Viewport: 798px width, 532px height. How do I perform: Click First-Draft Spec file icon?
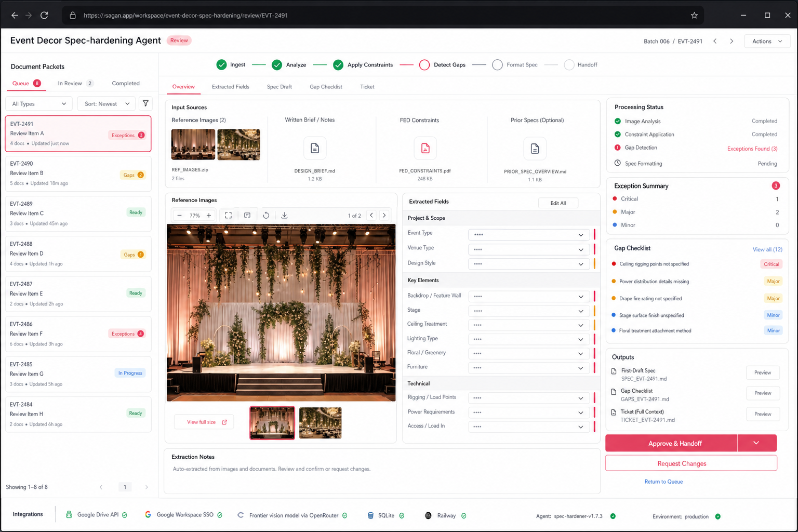[614, 371]
